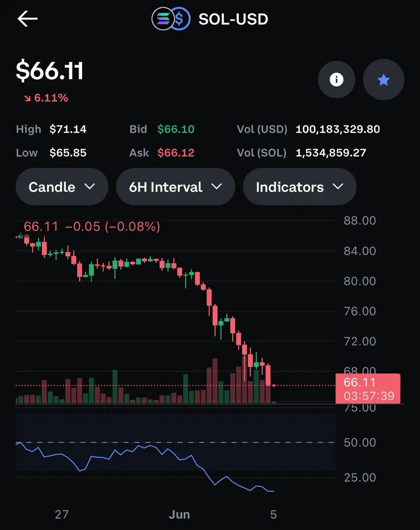Toggle the favorite star icon
Viewport: 420px width, 530px height.
click(383, 80)
